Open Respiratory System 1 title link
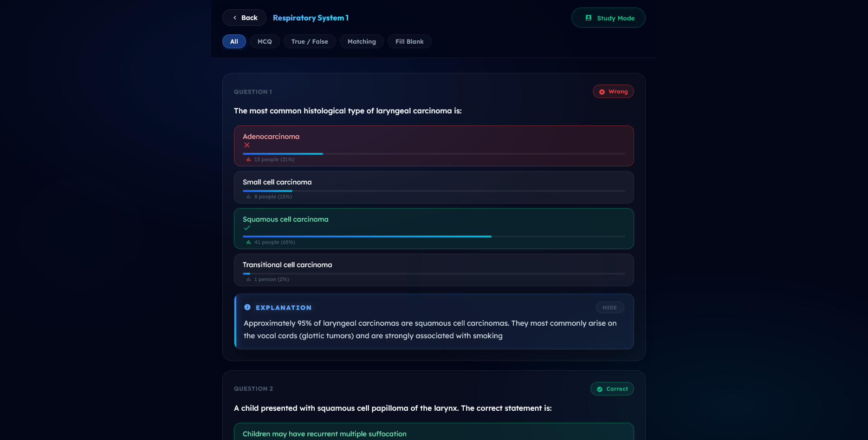This screenshot has height=440, width=868. pos(310,17)
